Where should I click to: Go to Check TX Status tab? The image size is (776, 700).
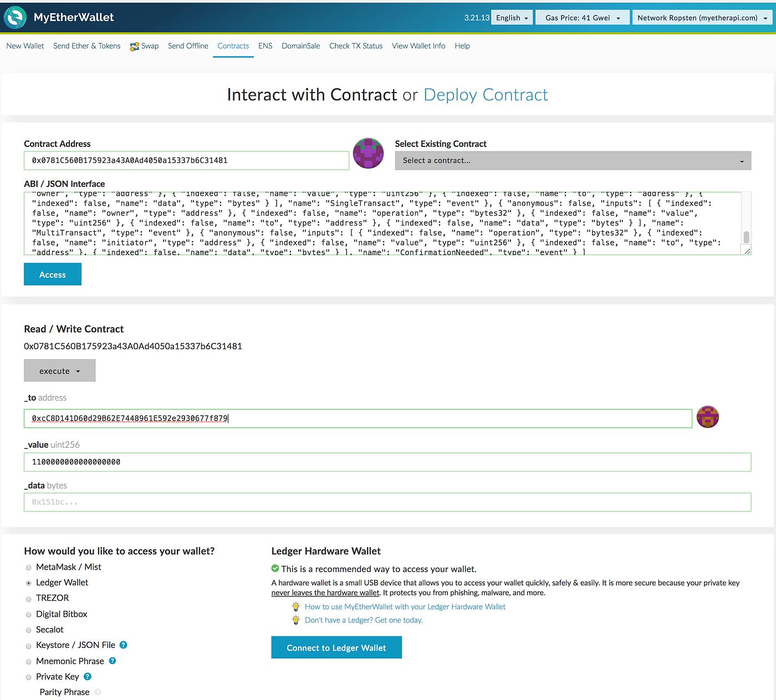(x=356, y=46)
